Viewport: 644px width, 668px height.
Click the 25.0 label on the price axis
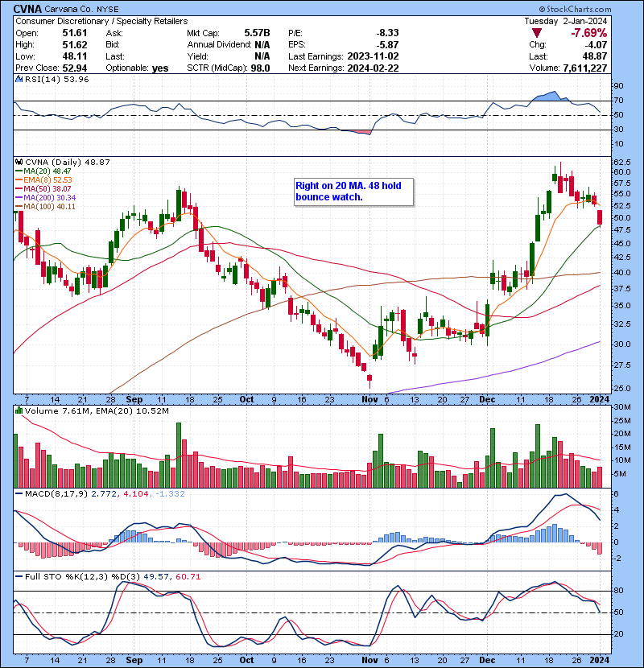tap(621, 389)
